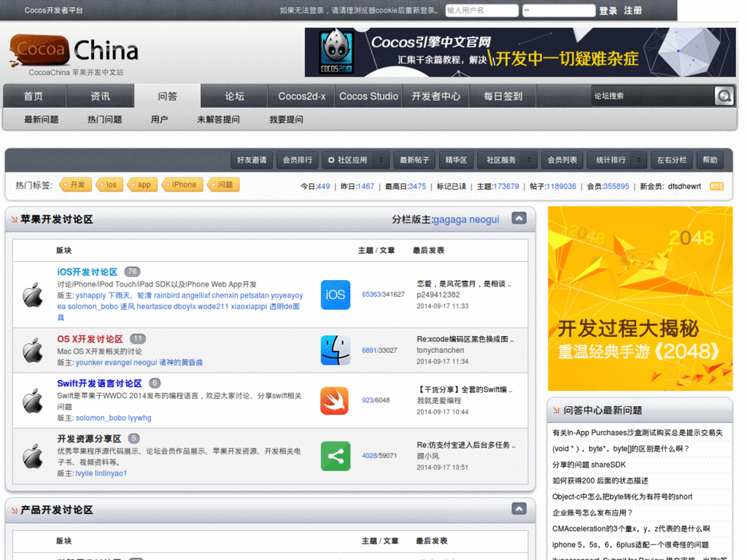Screen dimensions: 747x560
Task: Open the 社区服务 dropdown arrow
Action: coord(529,160)
